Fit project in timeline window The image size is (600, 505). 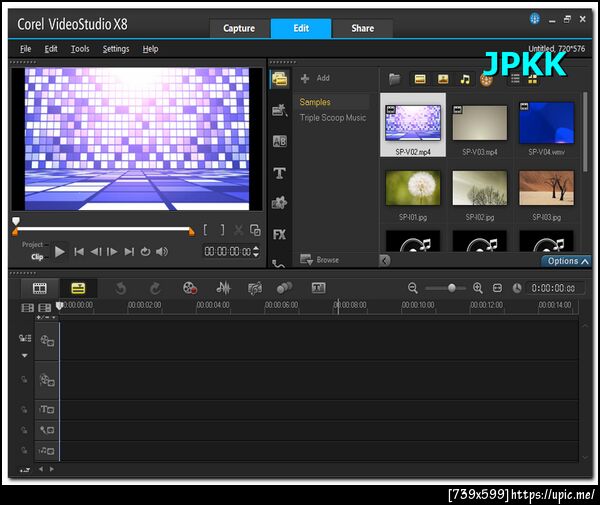(x=497, y=288)
